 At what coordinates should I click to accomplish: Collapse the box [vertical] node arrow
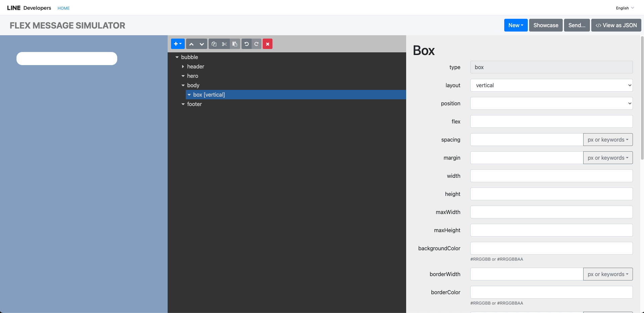[189, 95]
